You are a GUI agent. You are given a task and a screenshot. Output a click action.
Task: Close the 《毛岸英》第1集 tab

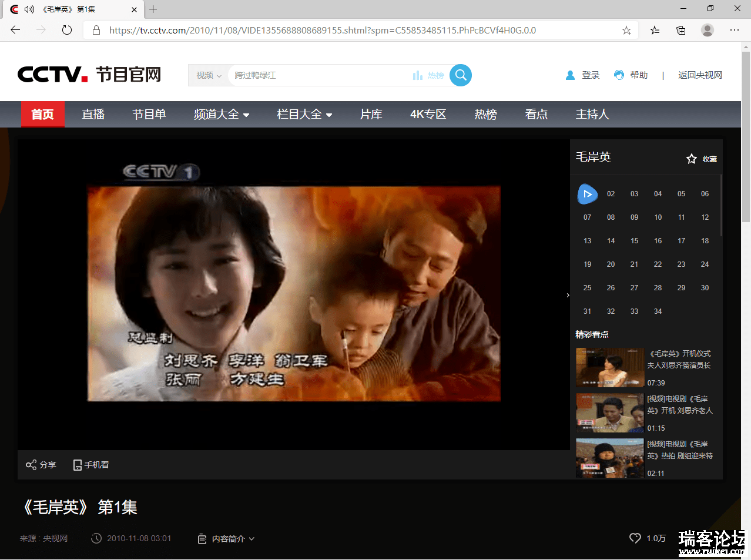click(x=134, y=9)
